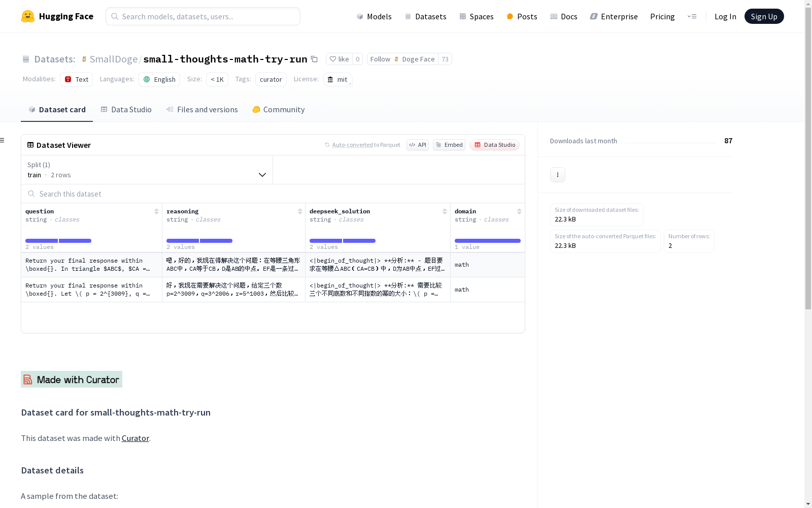Click the reasoning column histogram bar
Screen dimensions: 812x508
(199, 241)
